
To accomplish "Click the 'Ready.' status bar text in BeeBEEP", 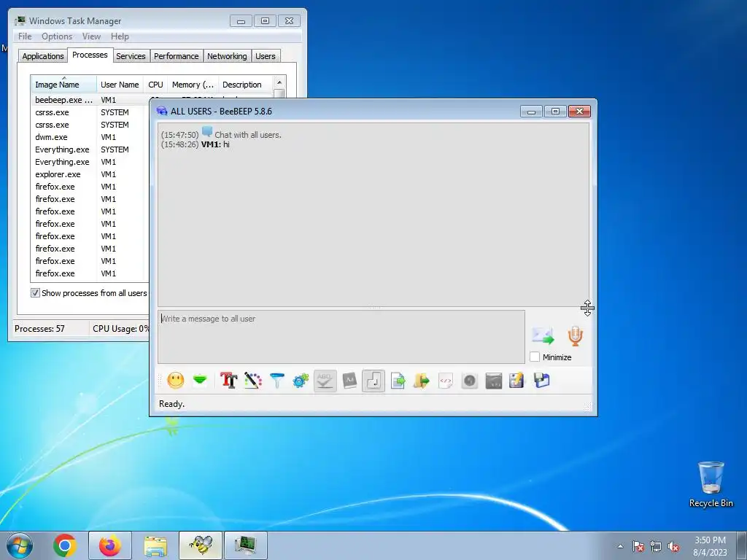I will click(171, 404).
